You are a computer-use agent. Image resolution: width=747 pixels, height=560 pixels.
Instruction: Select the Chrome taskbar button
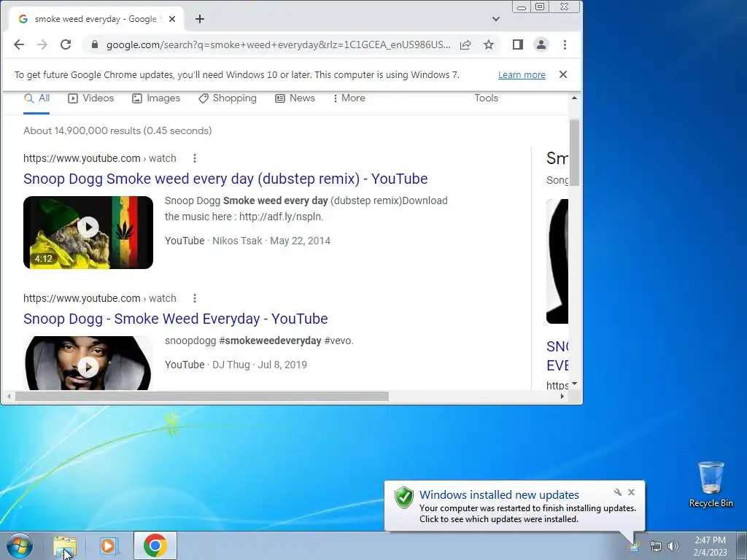(x=155, y=545)
